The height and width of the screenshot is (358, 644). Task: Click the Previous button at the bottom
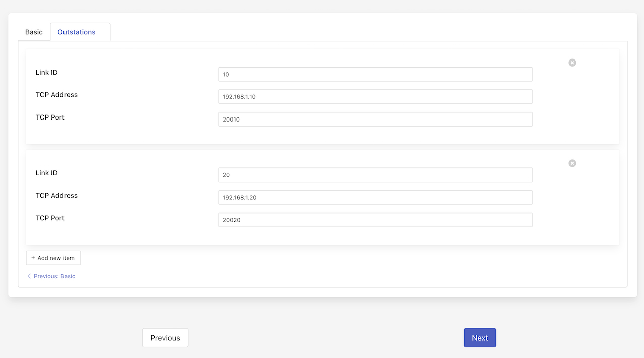pos(165,338)
